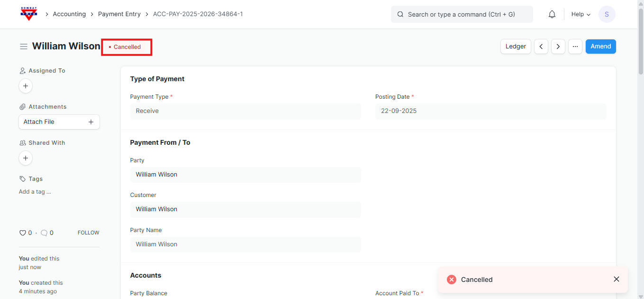Viewport: 644px width, 299px height.
Task: Click the Bombay YMCA logo icon
Action: tap(28, 14)
